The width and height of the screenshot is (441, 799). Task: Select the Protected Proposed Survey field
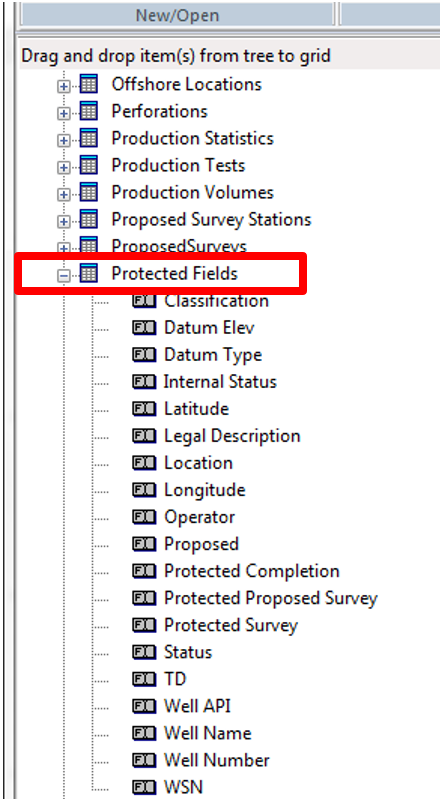[x=271, y=598]
